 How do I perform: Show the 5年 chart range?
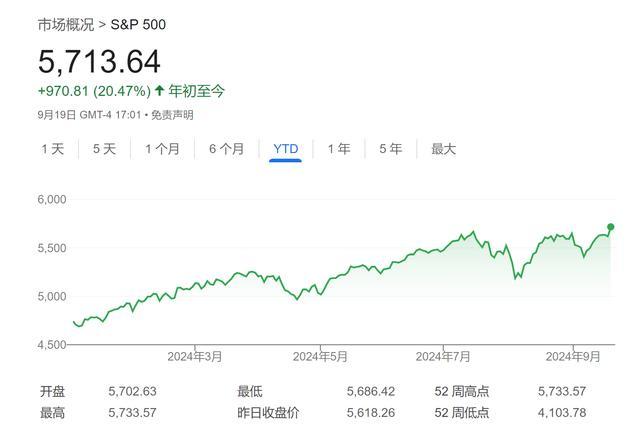[390, 149]
